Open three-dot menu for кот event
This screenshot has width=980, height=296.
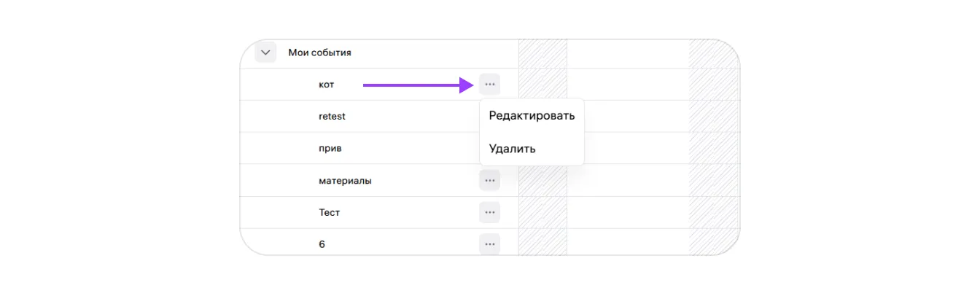coord(489,85)
